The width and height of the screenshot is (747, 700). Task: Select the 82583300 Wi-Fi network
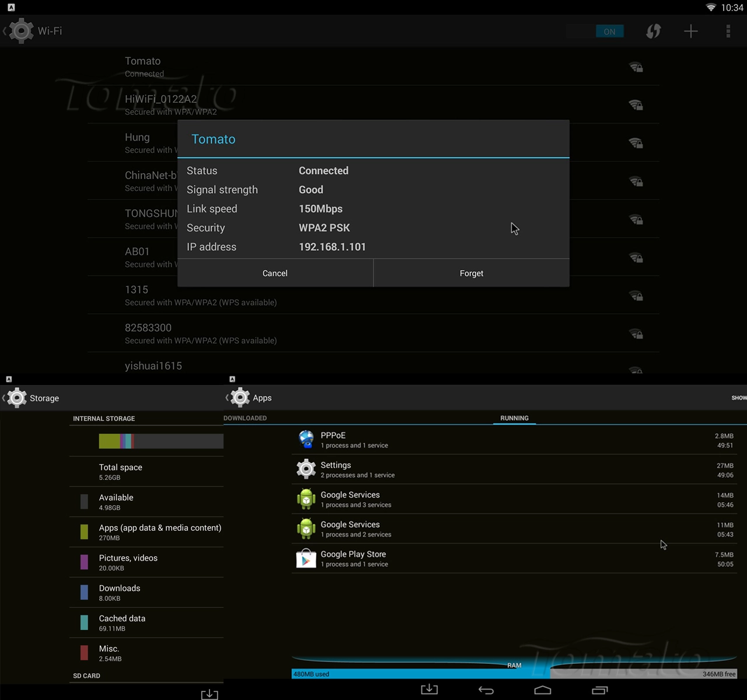click(x=373, y=333)
